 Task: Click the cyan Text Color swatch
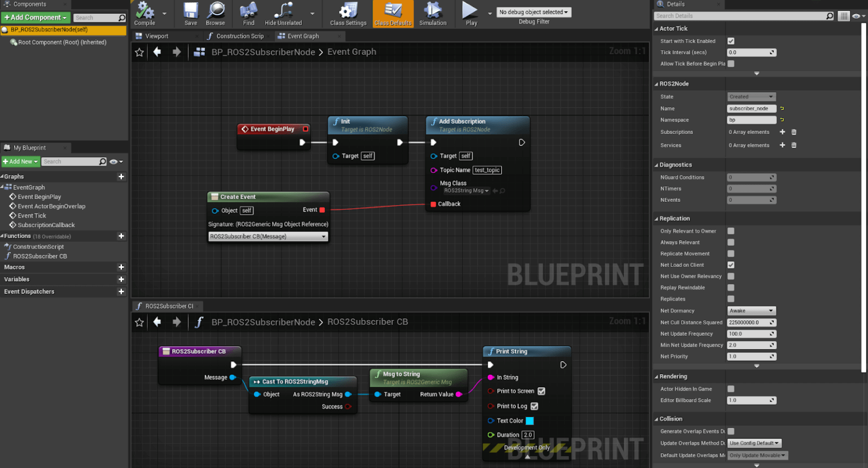[x=530, y=421]
